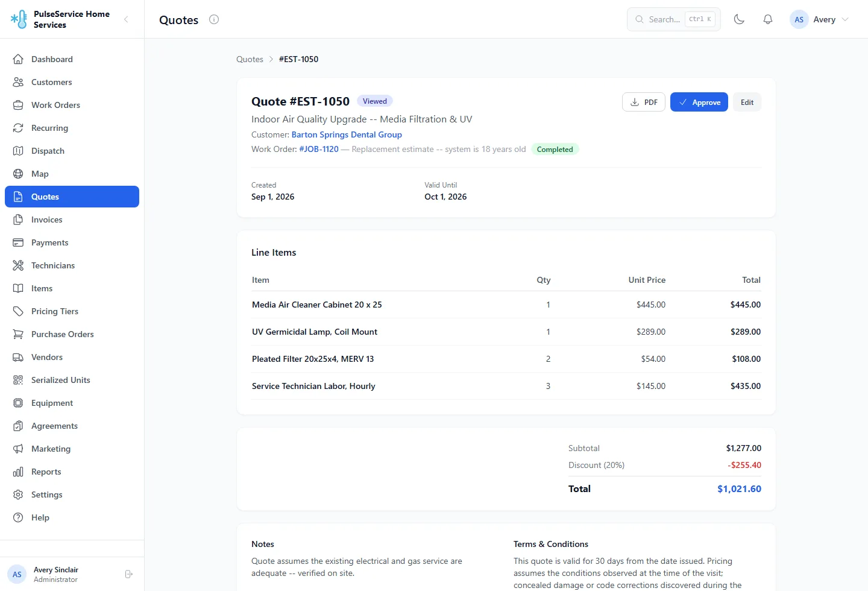The height and width of the screenshot is (591, 868).
Task: Click the Search input field
Action: pos(674,19)
